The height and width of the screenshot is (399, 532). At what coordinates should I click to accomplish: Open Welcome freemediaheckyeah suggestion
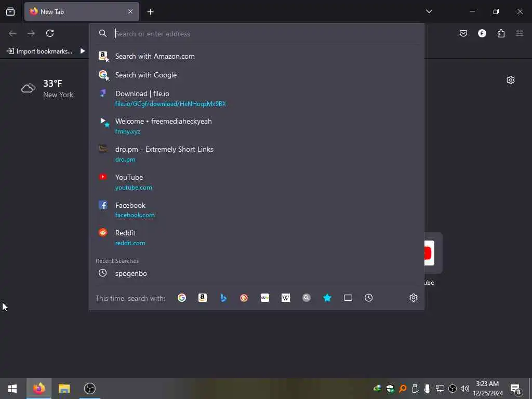tap(257, 126)
